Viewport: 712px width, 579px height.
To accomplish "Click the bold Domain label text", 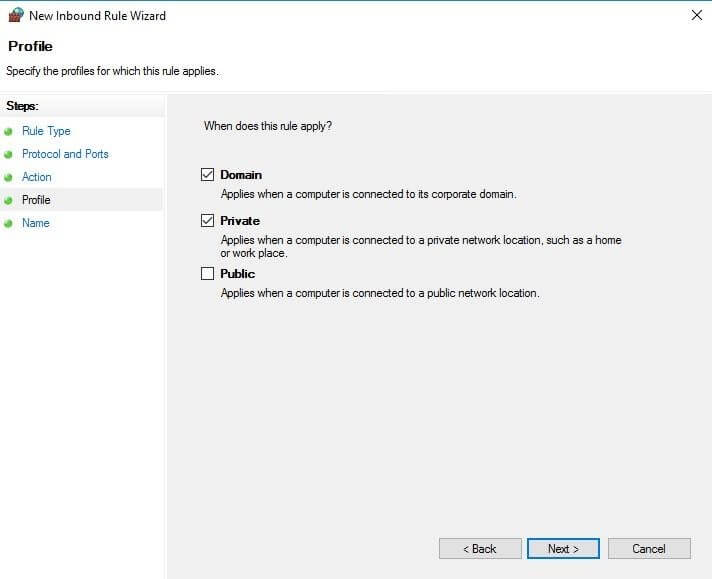I will coord(241,174).
